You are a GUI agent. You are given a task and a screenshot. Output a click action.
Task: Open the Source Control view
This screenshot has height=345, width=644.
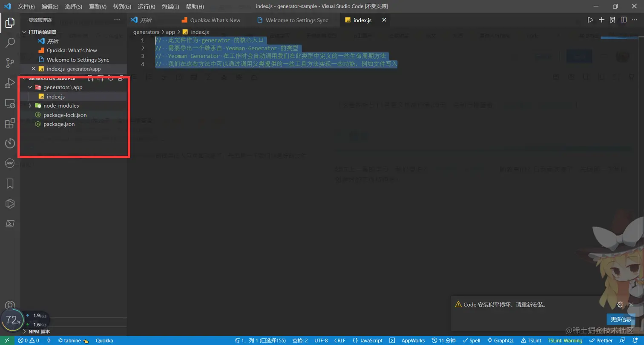10,63
